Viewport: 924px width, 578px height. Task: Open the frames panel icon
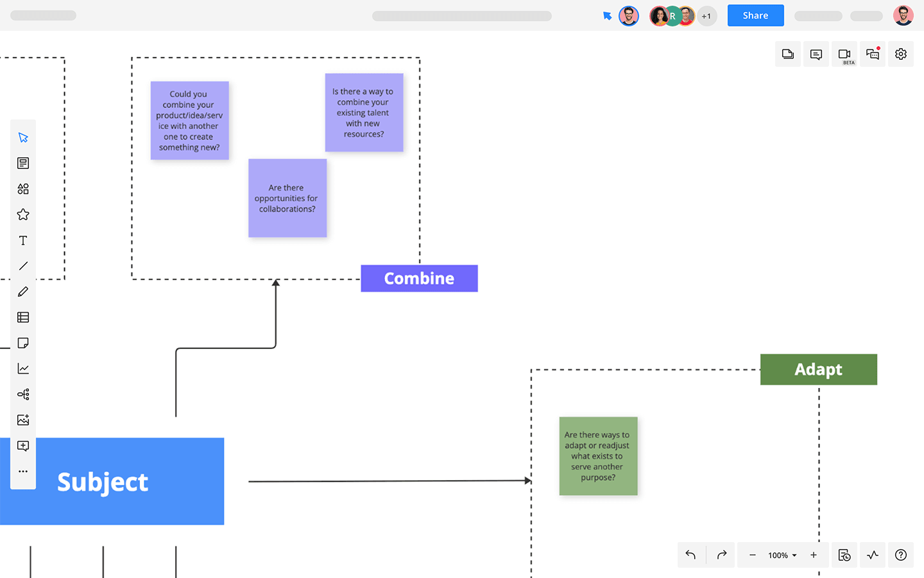788,55
